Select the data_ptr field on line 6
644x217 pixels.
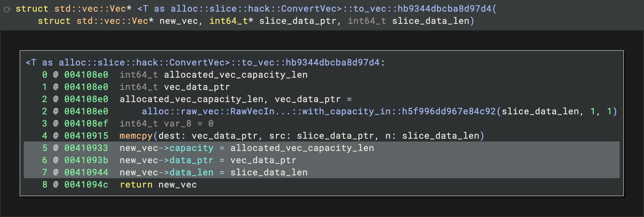pos(191,160)
